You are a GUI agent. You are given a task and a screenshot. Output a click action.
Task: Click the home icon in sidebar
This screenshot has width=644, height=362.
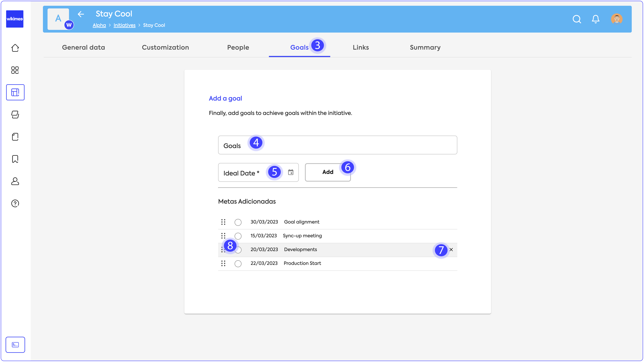[15, 48]
